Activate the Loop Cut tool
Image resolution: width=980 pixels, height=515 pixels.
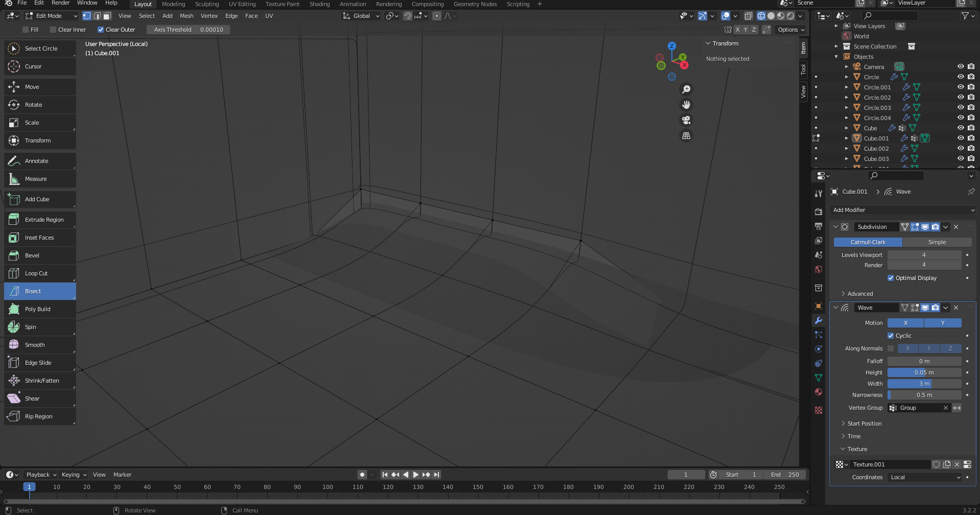(x=40, y=273)
